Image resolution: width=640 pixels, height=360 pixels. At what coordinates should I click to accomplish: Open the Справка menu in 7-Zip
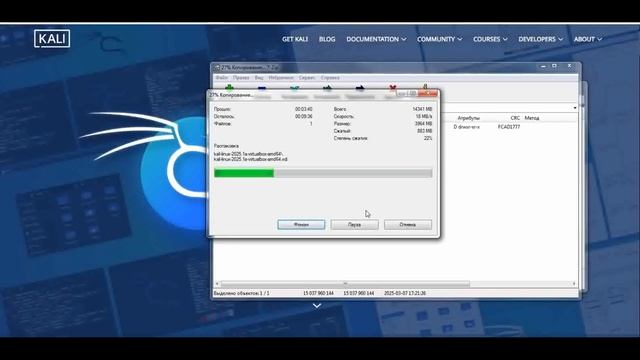coord(330,78)
